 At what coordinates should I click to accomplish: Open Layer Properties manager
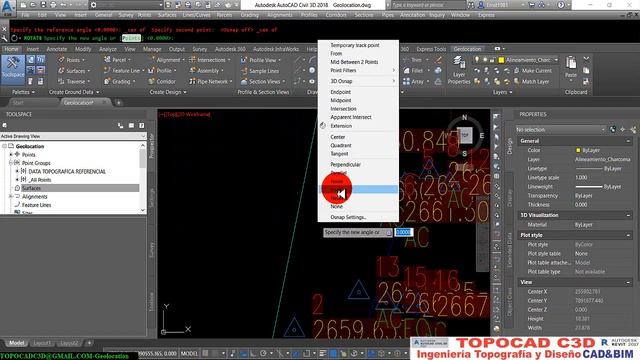pos(459,70)
